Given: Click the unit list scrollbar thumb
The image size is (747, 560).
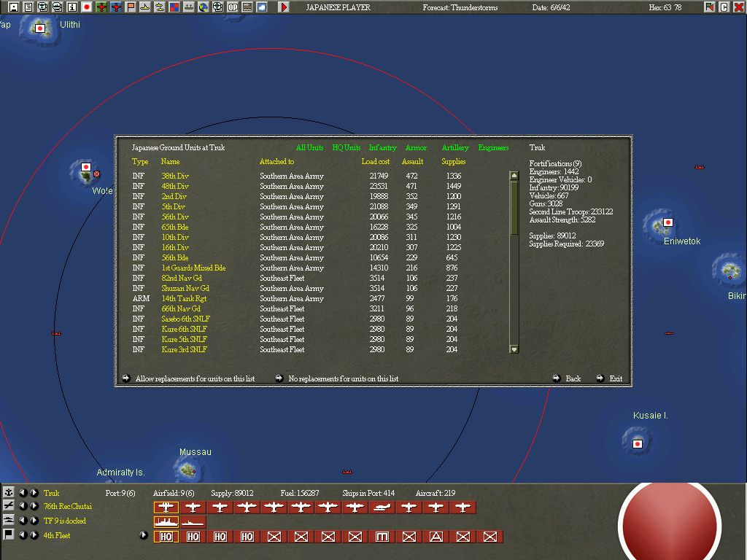Looking at the screenshot, I should [x=514, y=208].
